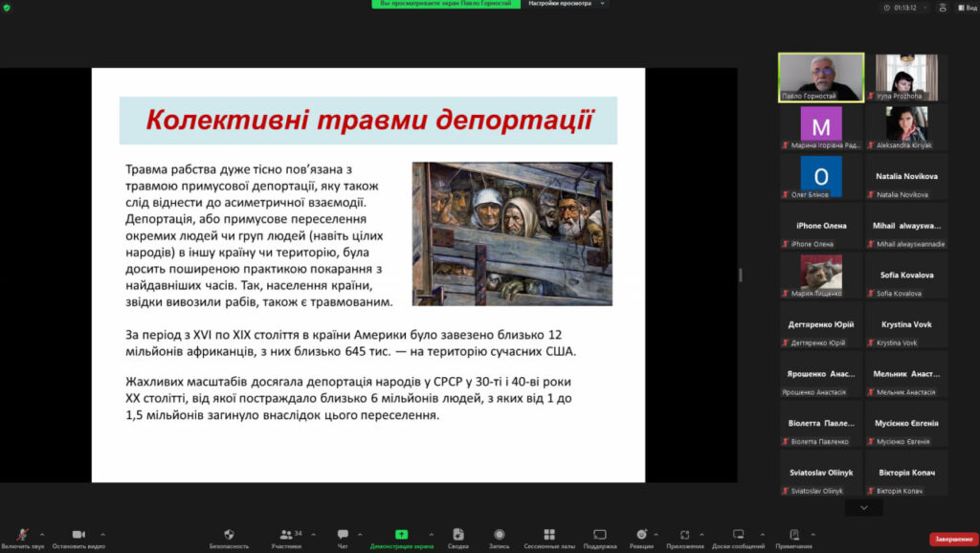The image size is (980, 553).
Task: Open the Чат chat panel
Action: (343, 535)
